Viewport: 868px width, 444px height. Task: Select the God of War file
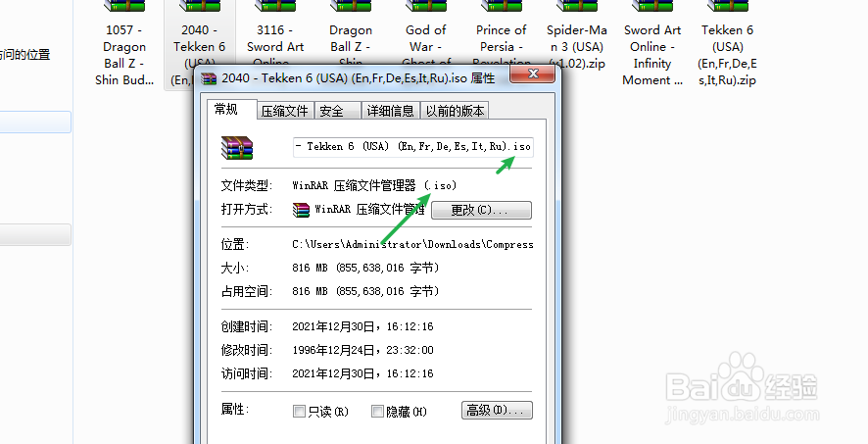click(426, 33)
